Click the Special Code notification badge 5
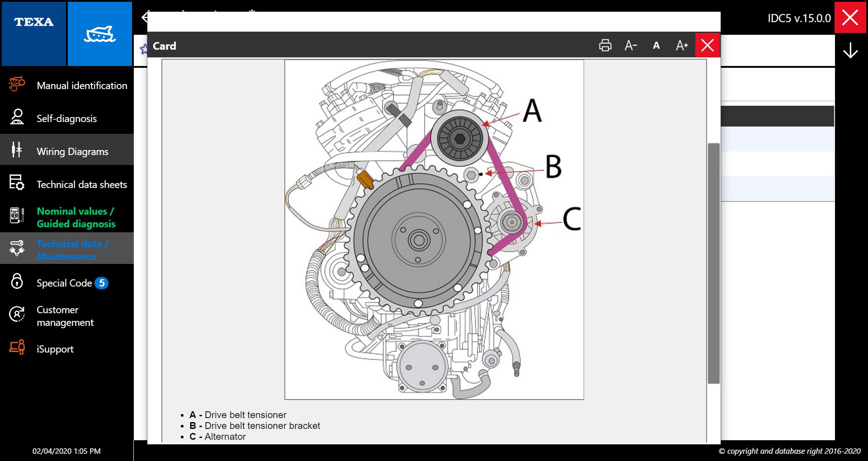 point(102,283)
